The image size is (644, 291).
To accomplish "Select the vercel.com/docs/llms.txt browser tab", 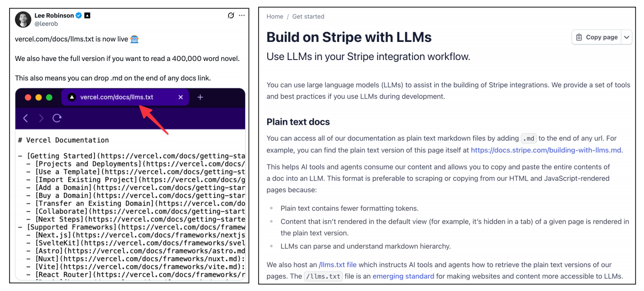I will pyautogui.click(x=125, y=97).
